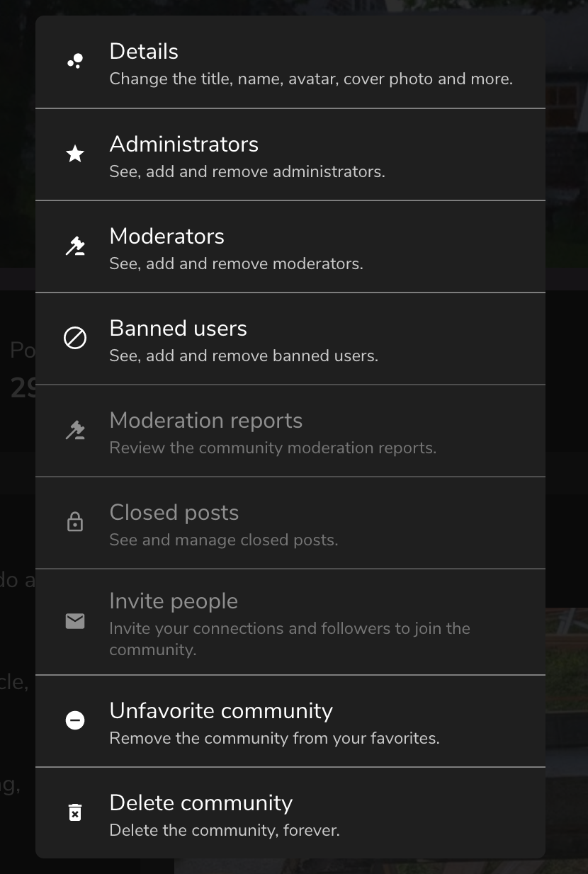Open the Administrators menu entry
Image resolution: width=588 pixels, height=874 pixels.
290,154
